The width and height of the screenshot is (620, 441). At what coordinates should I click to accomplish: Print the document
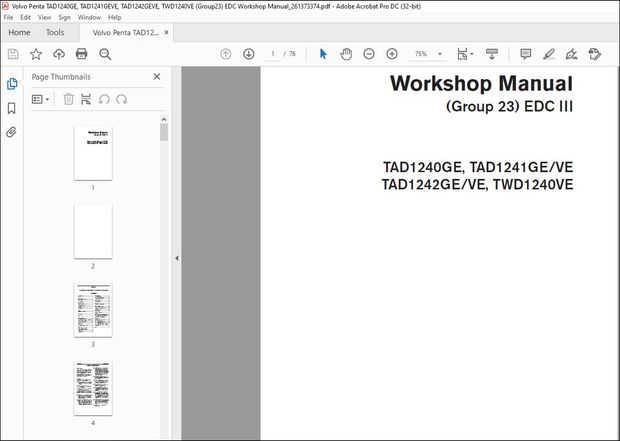81,54
